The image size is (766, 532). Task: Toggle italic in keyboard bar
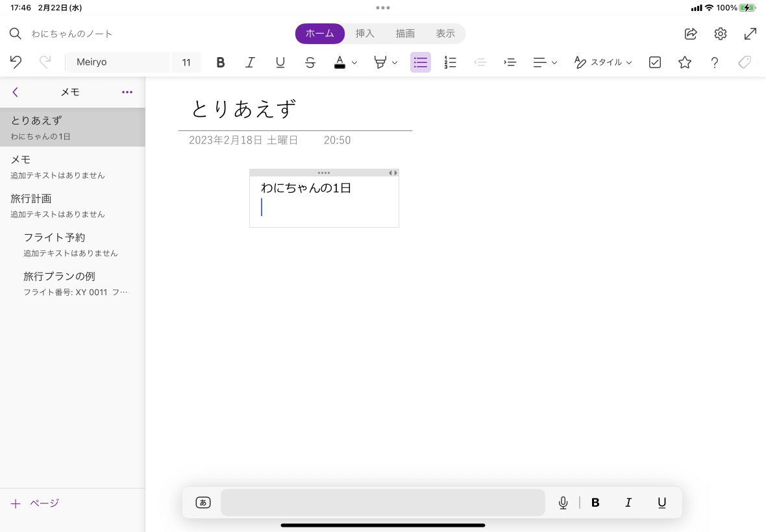(x=628, y=502)
